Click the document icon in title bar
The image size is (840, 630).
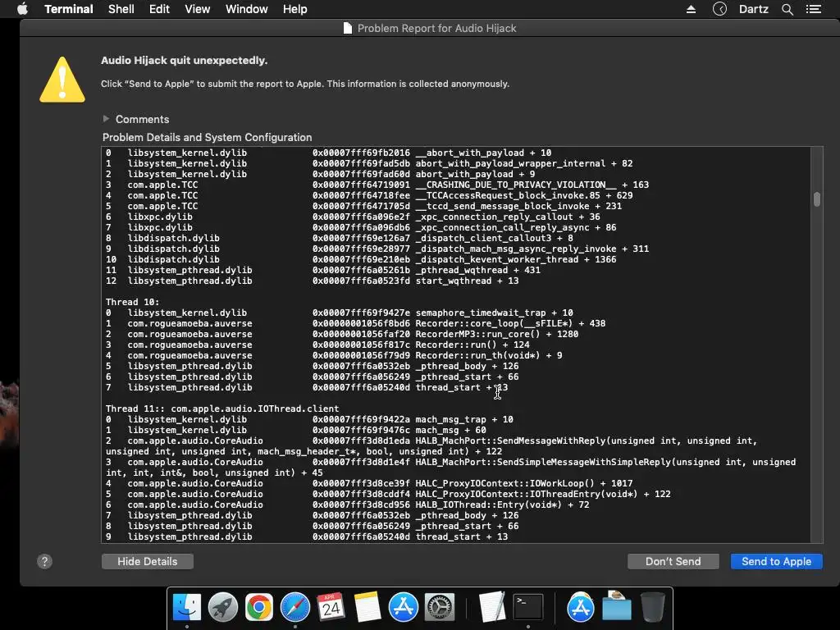(x=348, y=28)
